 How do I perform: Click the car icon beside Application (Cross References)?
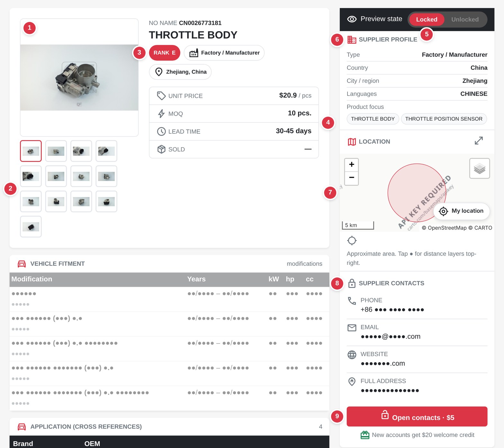pyautogui.click(x=22, y=427)
